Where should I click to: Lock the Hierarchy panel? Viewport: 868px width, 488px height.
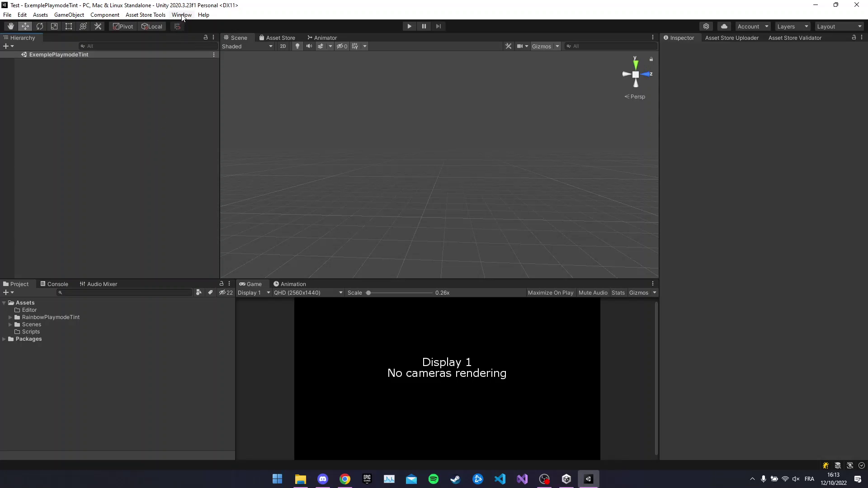[x=206, y=38]
